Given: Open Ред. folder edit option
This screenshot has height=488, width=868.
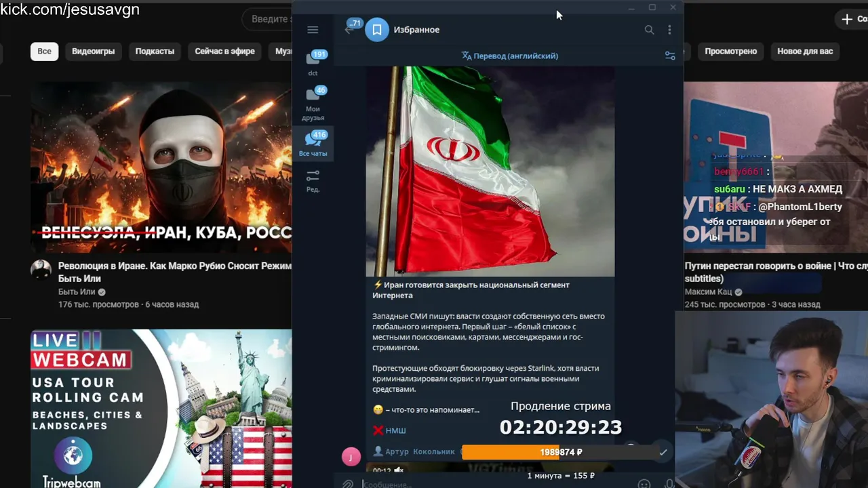Looking at the screenshot, I should tap(313, 181).
